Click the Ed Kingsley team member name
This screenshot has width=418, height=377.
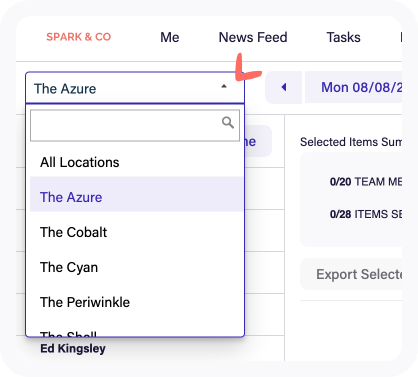(73, 349)
